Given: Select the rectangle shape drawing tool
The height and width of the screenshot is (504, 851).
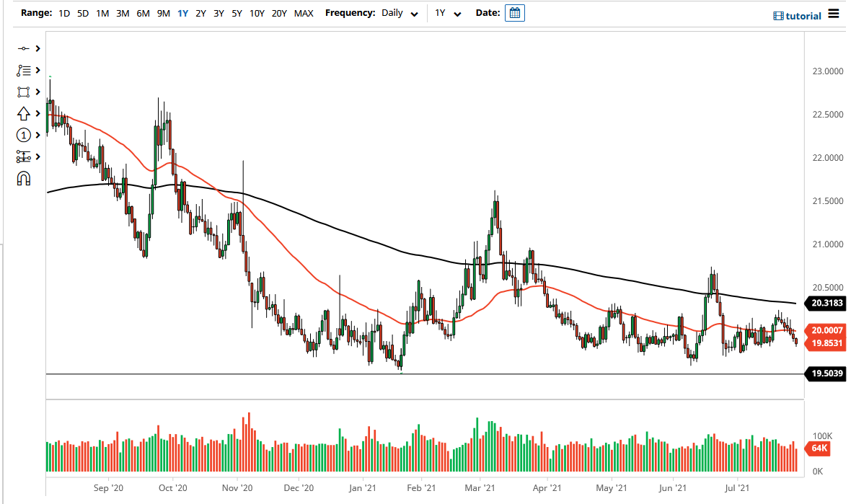Looking at the screenshot, I should click(x=24, y=92).
